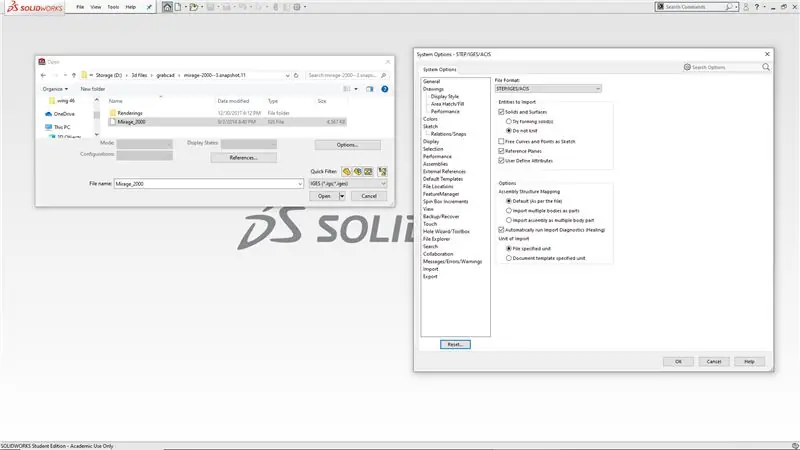The image size is (800, 450).
Task: Open the Organize dropdown menu
Action: tap(55, 89)
